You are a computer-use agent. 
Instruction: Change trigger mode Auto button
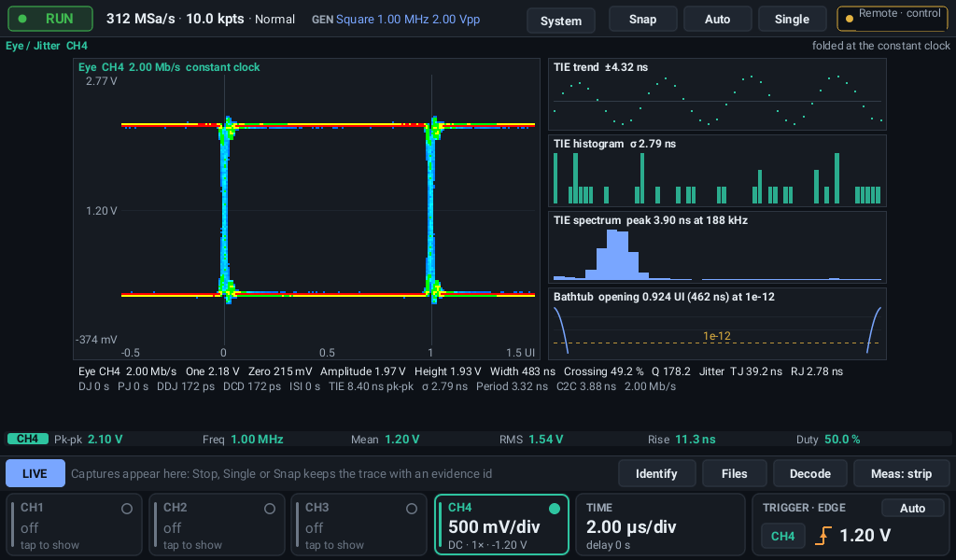[x=912, y=509]
